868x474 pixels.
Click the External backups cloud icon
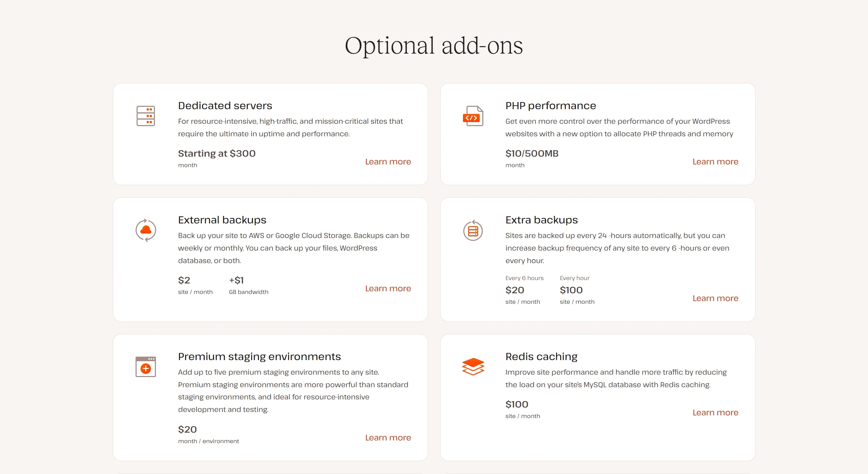click(146, 230)
